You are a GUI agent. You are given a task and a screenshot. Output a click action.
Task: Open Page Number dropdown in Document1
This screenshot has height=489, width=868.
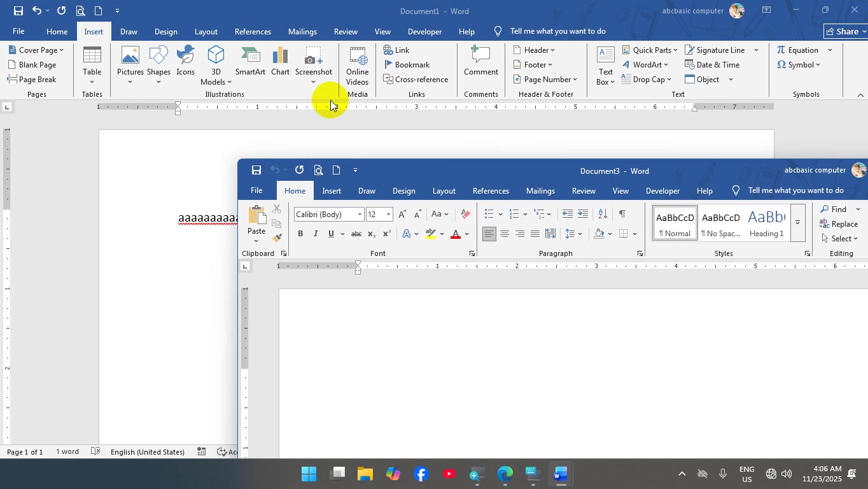click(545, 80)
